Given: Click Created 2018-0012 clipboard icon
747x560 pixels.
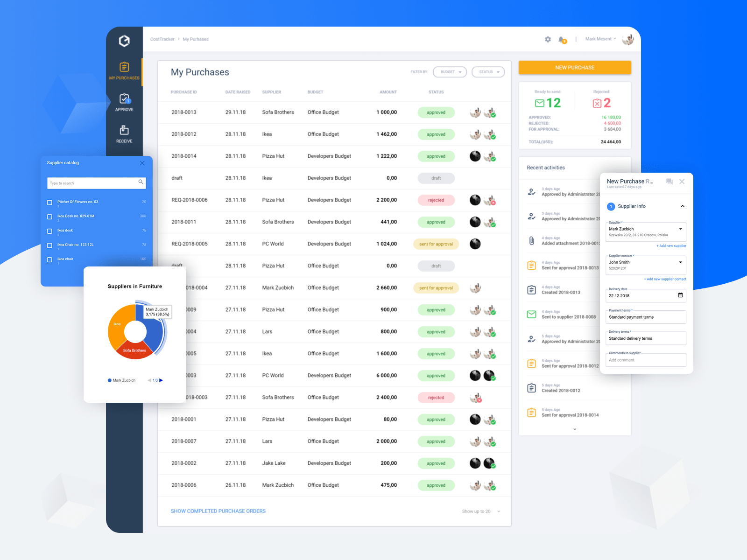Looking at the screenshot, I should [531, 388].
